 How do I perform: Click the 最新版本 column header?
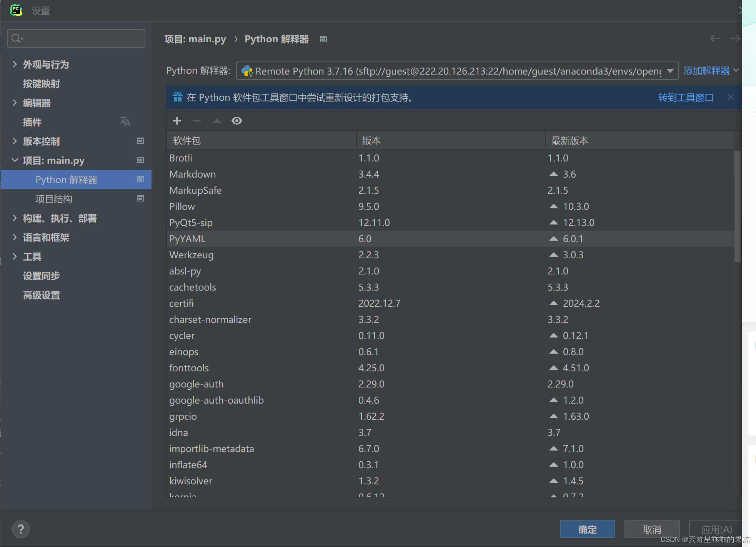[640, 140]
